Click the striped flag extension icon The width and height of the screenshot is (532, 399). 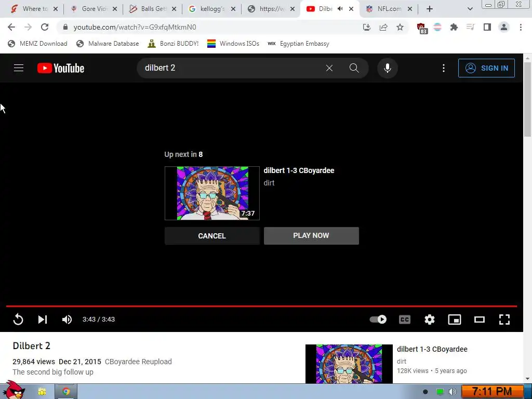click(x=437, y=27)
